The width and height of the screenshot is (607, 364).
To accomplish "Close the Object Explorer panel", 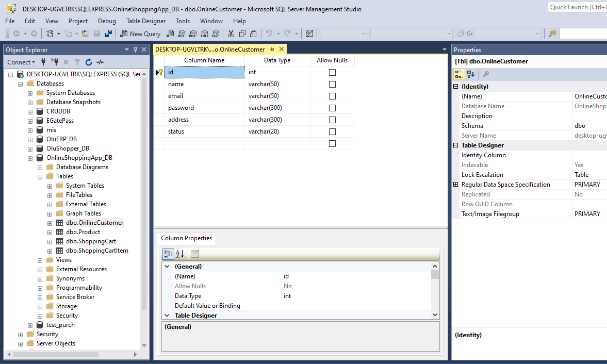I will 144,49.
